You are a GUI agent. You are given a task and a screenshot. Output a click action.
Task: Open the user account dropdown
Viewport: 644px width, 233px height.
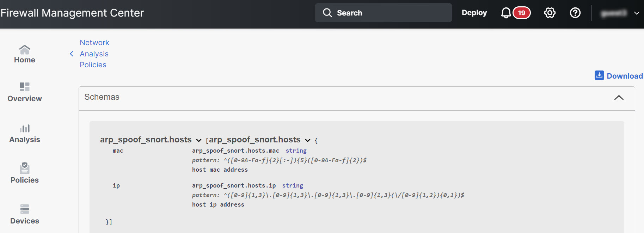click(x=636, y=13)
